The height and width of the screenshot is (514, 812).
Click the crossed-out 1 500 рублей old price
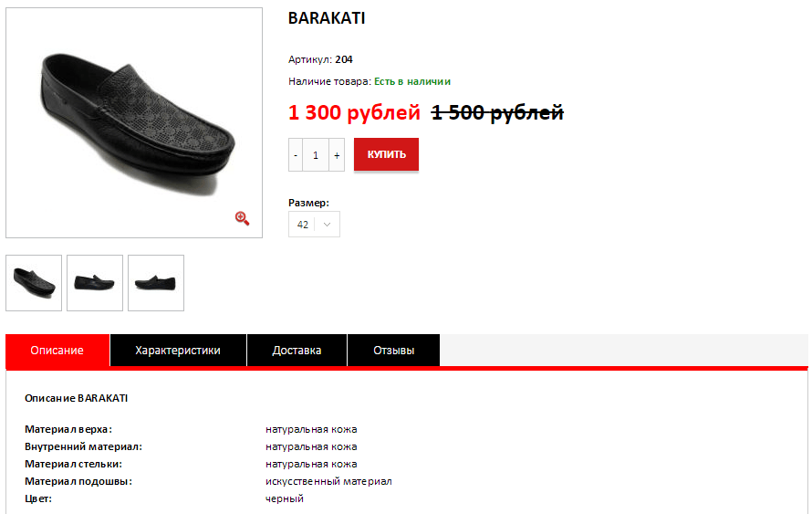coord(497,112)
